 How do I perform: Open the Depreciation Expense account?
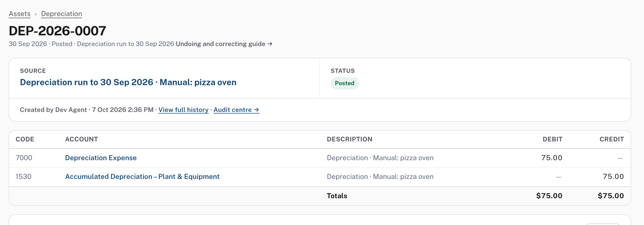click(x=101, y=158)
